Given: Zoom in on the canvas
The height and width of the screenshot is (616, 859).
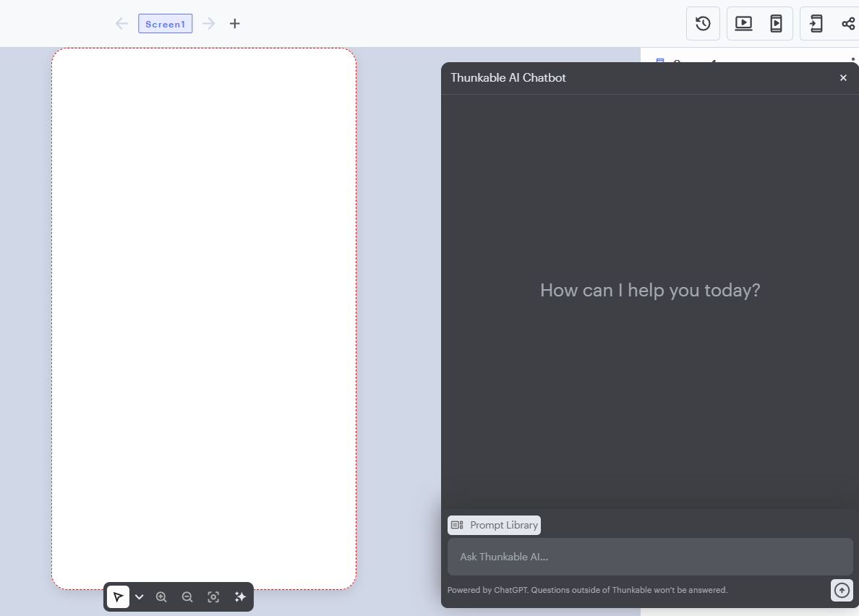Looking at the screenshot, I should [161, 597].
